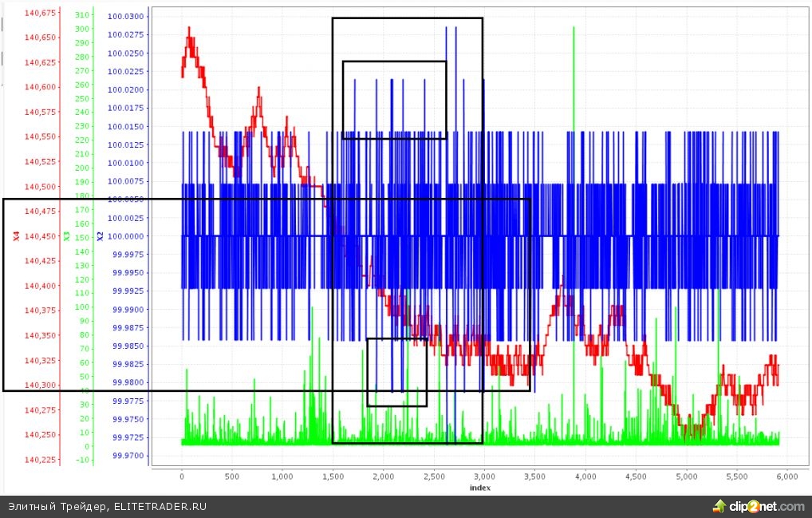Click inside the smallest black rectangle on the chart
The width and height of the screenshot is (812, 518).
pyautogui.click(x=396, y=372)
